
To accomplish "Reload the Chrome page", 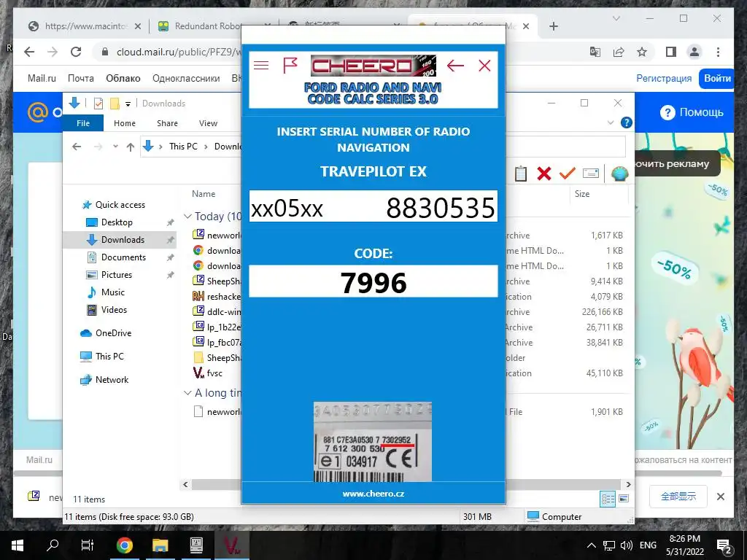I will 76,52.
